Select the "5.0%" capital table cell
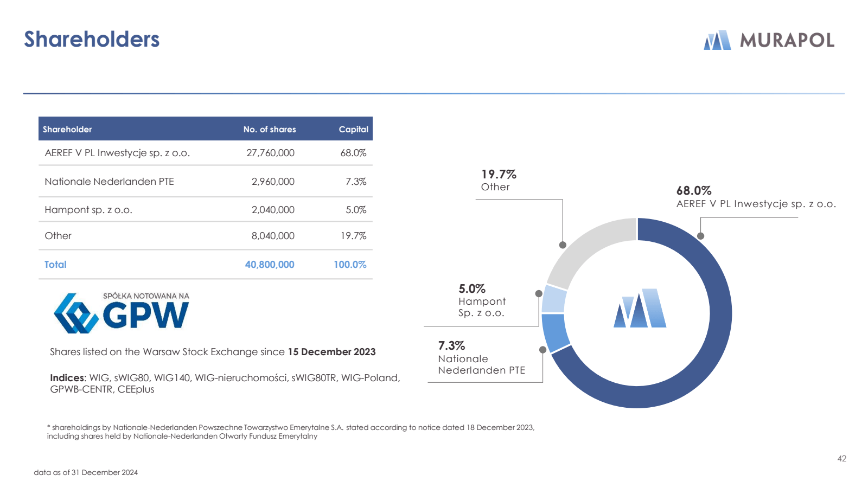The image size is (868, 488). click(356, 210)
